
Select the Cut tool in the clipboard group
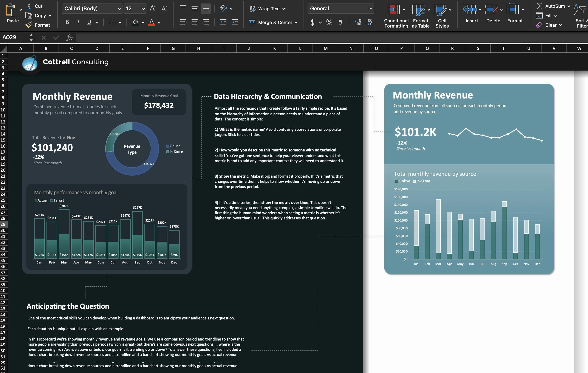[x=36, y=6]
